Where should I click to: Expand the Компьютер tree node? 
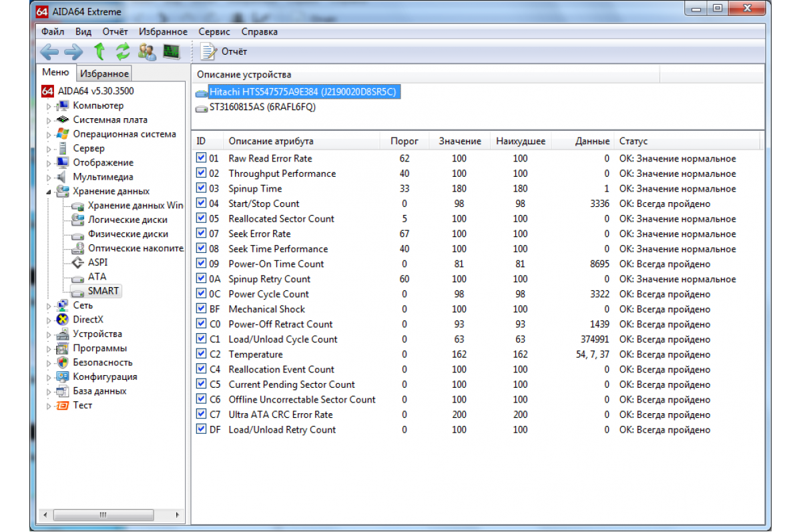tap(48, 106)
